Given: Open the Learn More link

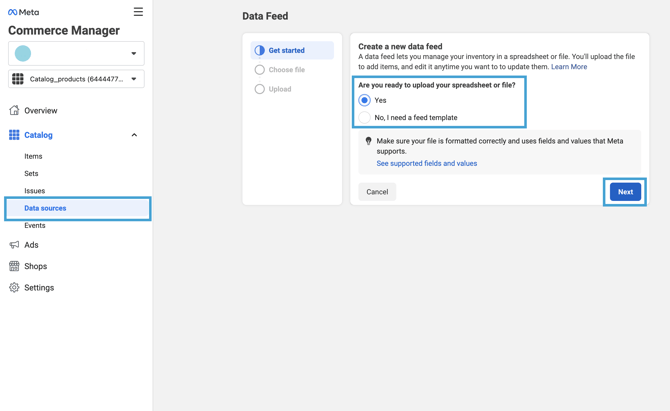Looking at the screenshot, I should pyautogui.click(x=569, y=67).
